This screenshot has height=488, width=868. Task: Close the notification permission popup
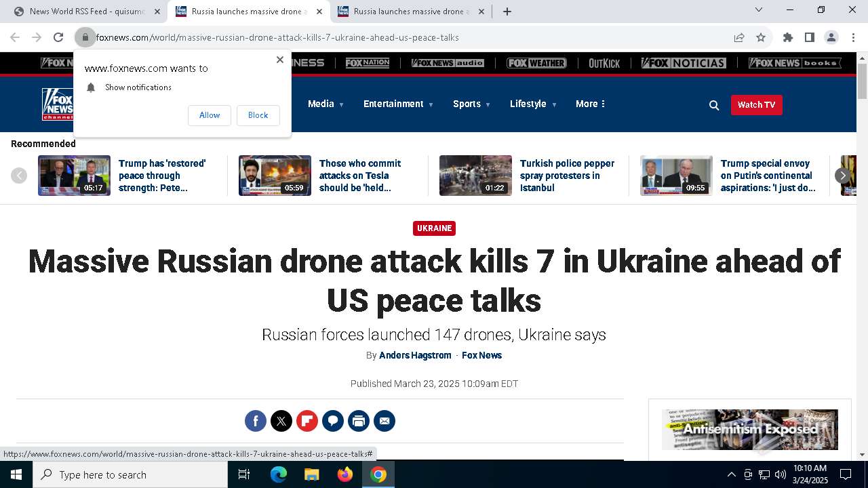point(279,60)
